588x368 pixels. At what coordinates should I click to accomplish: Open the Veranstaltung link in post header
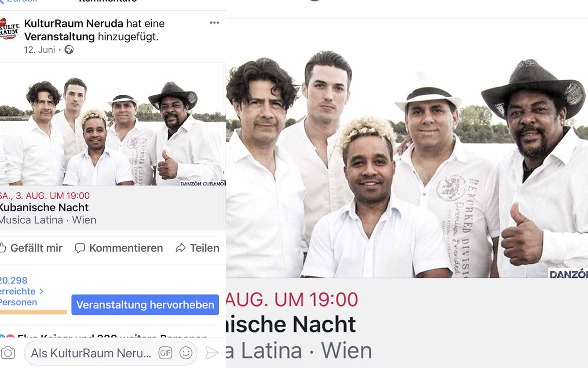coord(60,37)
